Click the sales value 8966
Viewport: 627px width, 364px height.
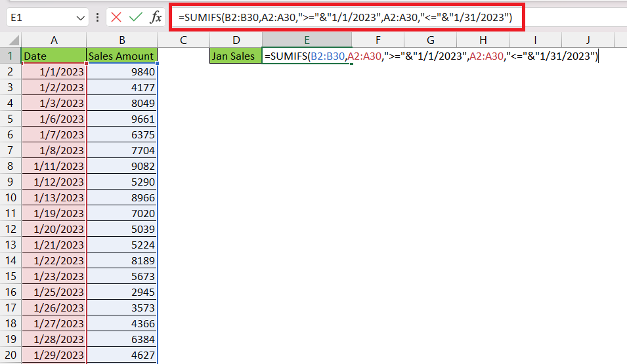pos(122,197)
